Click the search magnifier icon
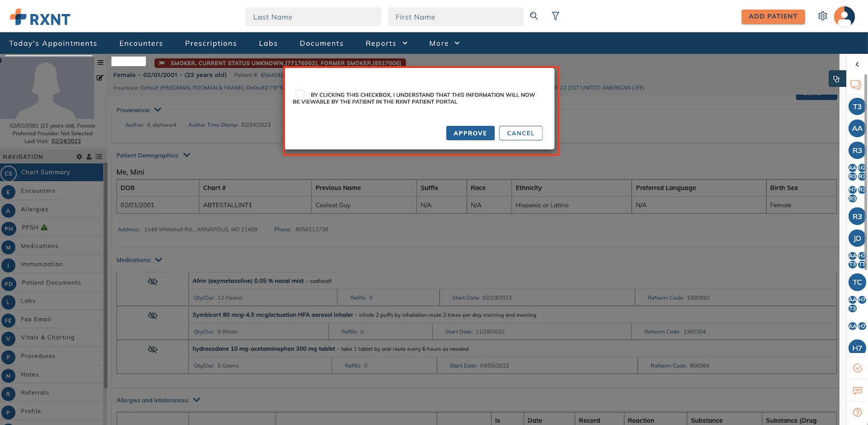This screenshot has width=868, height=425. pos(534,16)
